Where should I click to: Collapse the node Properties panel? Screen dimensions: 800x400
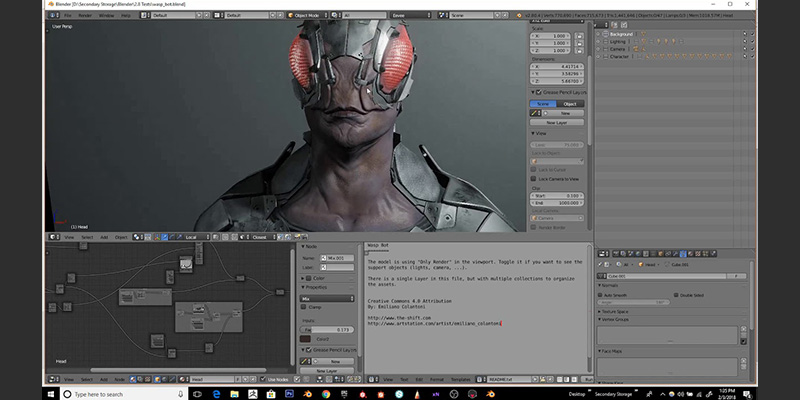click(x=303, y=287)
